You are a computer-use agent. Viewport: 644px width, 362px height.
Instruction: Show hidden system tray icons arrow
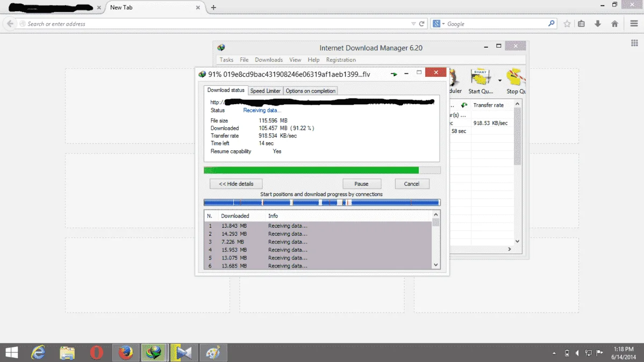[554, 353]
